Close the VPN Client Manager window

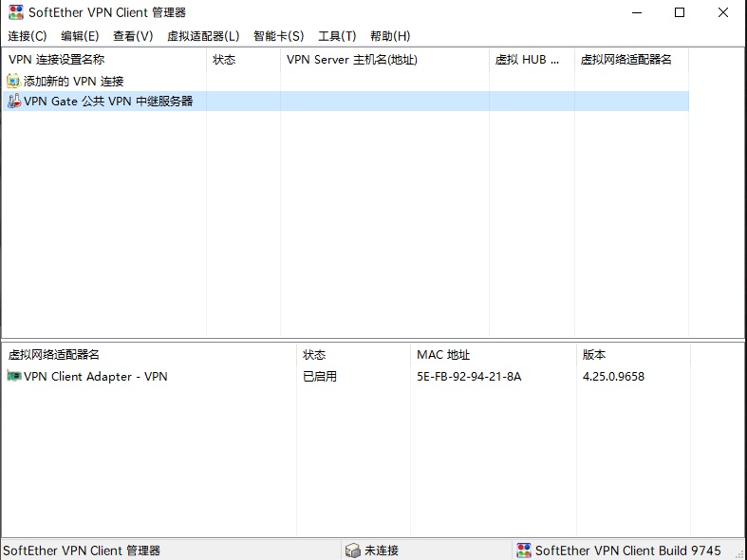pyautogui.click(x=723, y=12)
